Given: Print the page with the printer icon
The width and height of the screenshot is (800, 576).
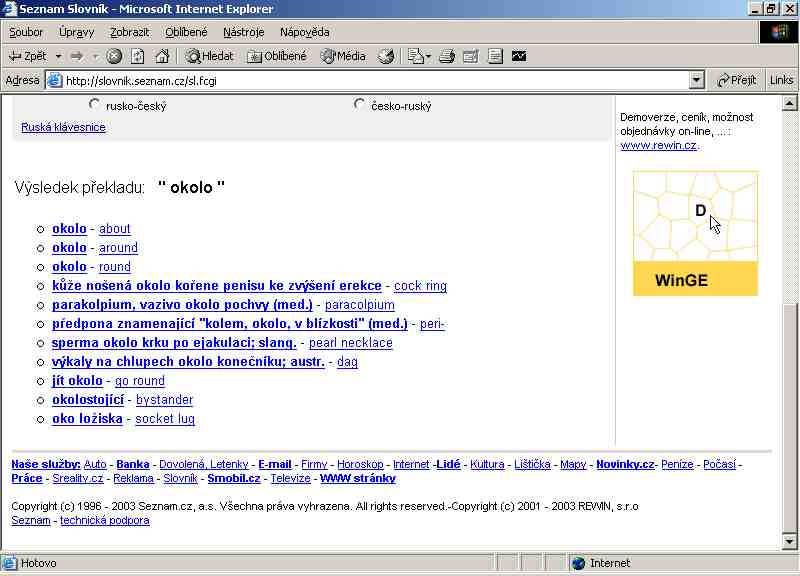Looking at the screenshot, I should pyautogui.click(x=447, y=56).
